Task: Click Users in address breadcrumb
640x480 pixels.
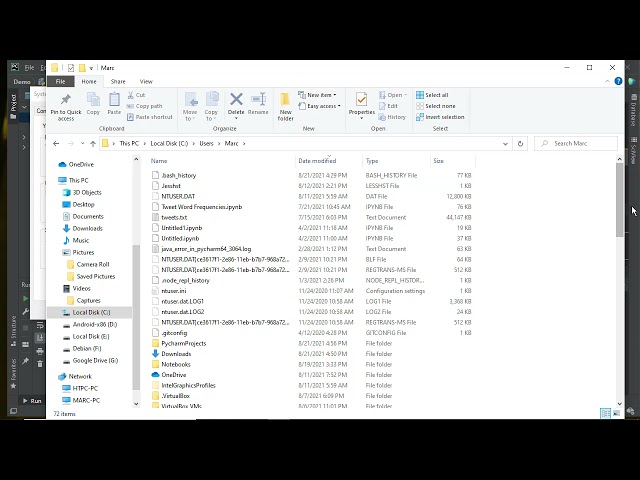Action: coord(206,144)
